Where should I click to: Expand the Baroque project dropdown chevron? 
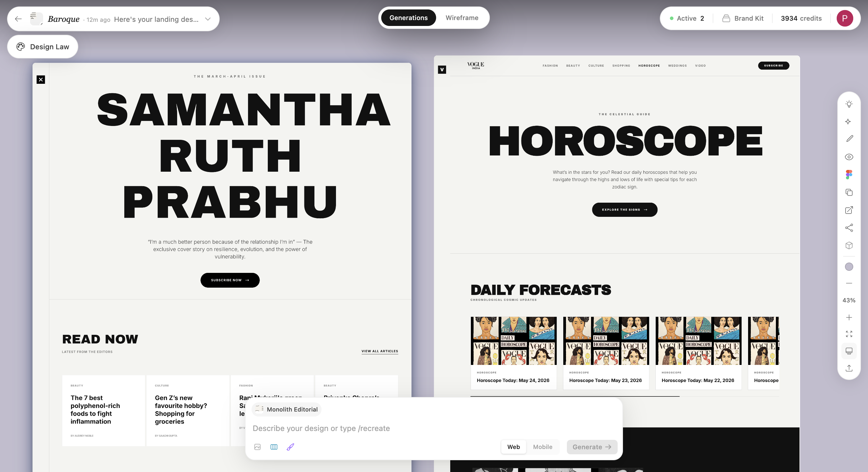(x=208, y=19)
